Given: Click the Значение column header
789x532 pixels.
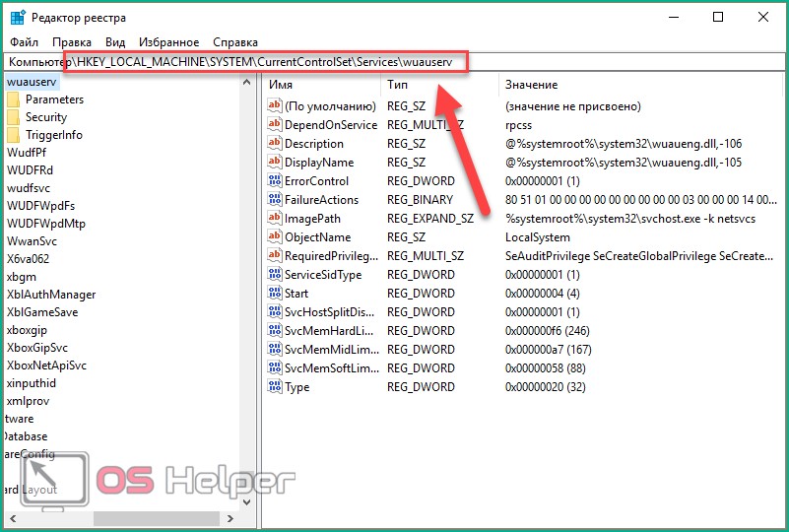Looking at the screenshot, I should 531,86.
